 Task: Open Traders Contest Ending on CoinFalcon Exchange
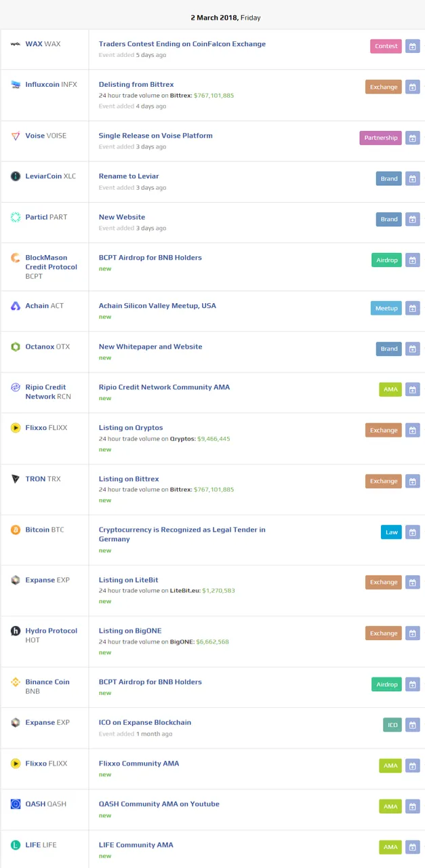pos(182,44)
